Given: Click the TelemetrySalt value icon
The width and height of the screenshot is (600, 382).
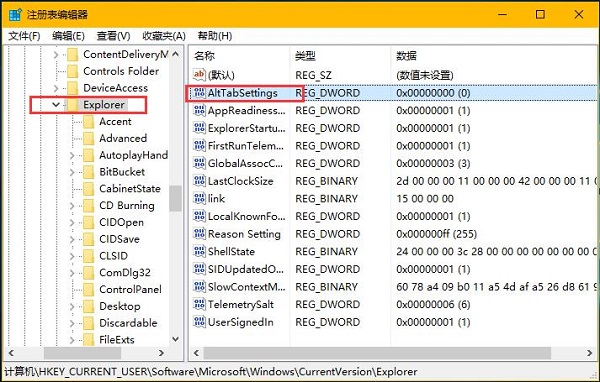Looking at the screenshot, I should tap(199, 304).
